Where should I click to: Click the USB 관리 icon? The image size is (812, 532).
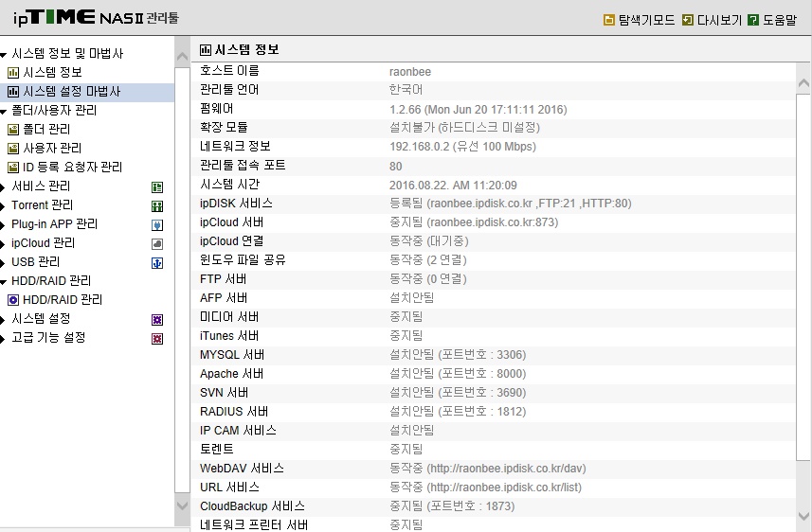click(157, 263)
